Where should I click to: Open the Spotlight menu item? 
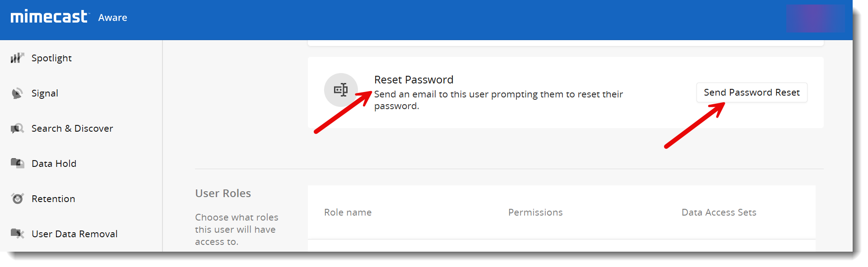(51, 58)
